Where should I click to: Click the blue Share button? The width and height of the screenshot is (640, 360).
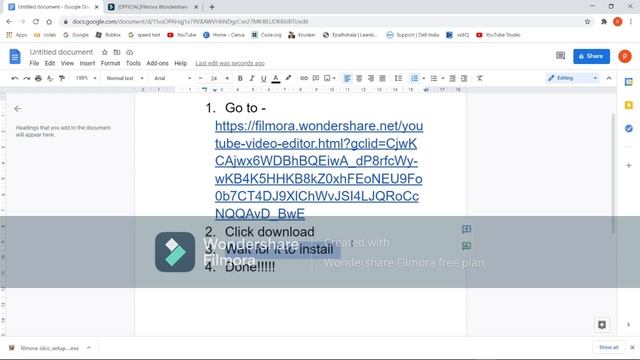591,56
